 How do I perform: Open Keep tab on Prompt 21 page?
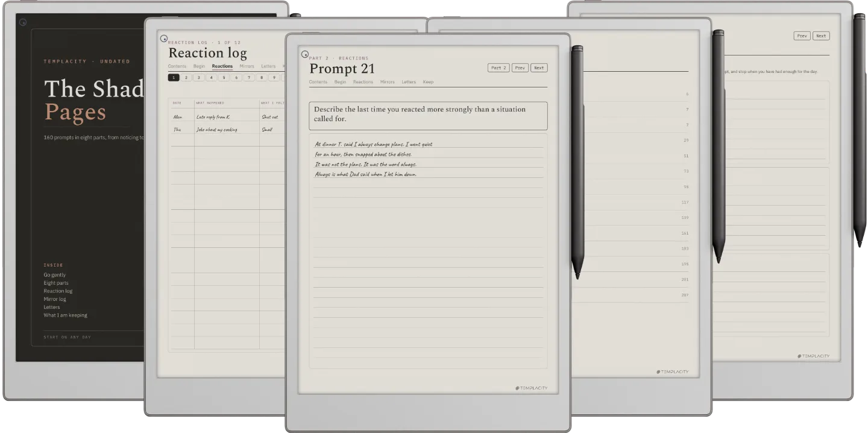[x=428, y=82]
